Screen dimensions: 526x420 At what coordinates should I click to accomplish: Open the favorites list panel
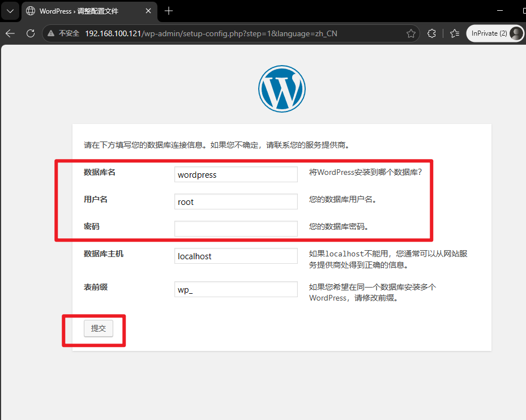pos(455,33)
